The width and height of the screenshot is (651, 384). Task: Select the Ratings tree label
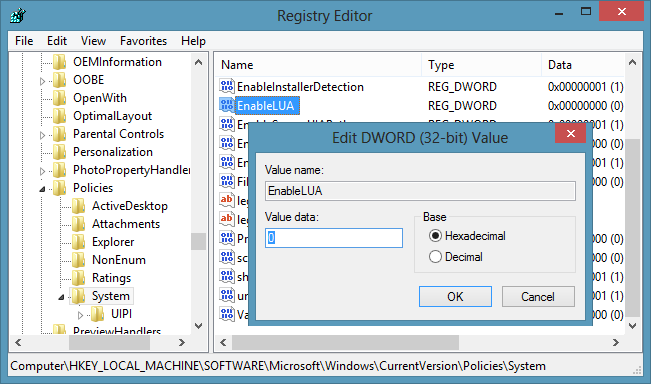coord(111,278)
